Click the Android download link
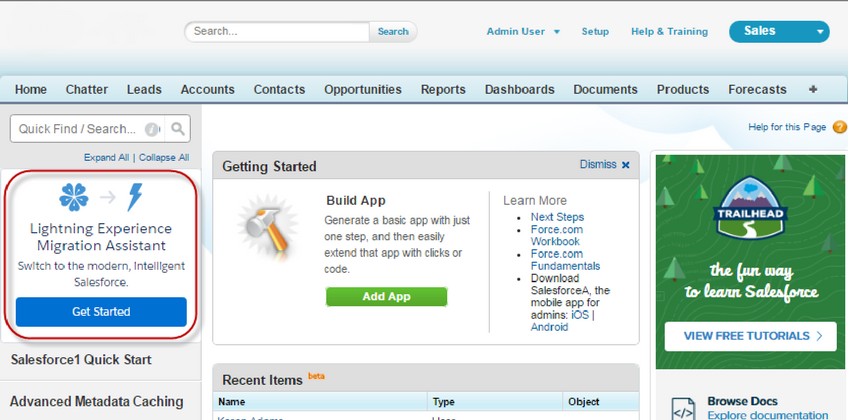Image resolution: width=848 pixels, height=420 pixels. (549, 327)
